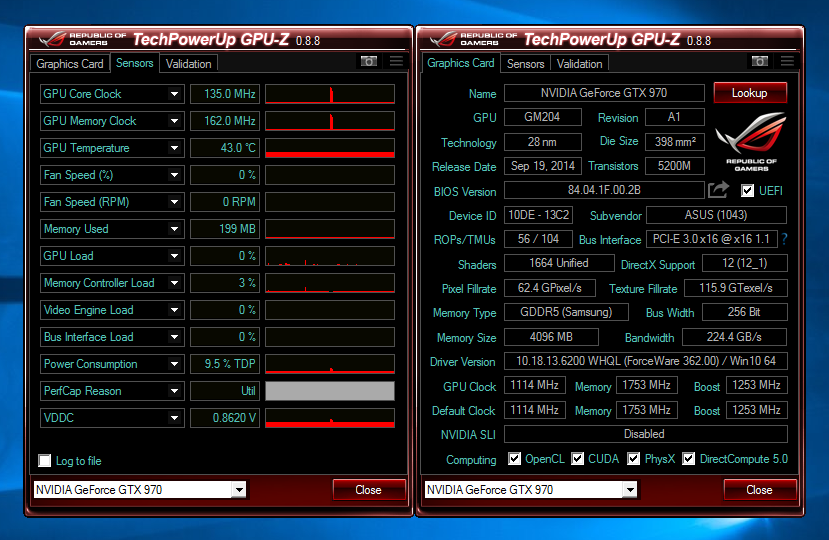Image resolution: width=829 pixels, height=540 pixels.
Task: Click the GM204 GPU field
Action: pyautogui.click(x=542, y=117)
